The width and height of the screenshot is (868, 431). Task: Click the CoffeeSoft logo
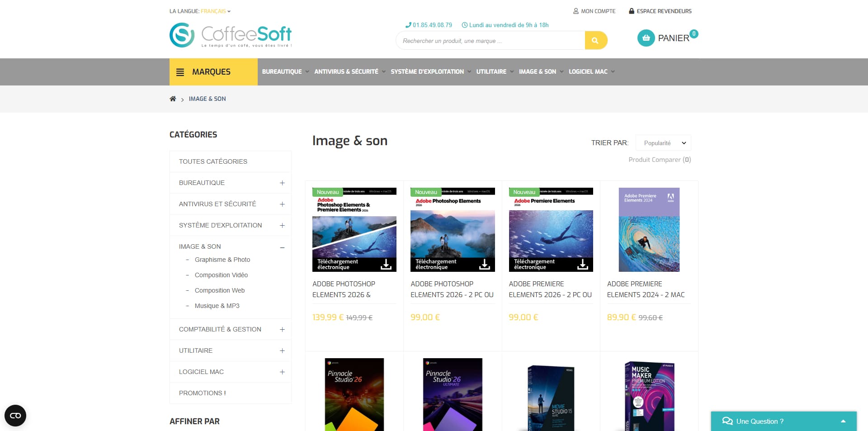tap(231, 35)
